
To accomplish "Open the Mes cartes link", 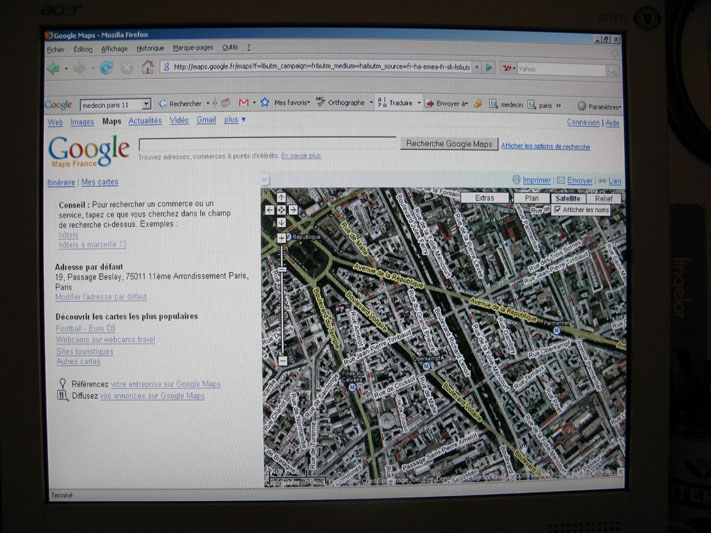I will pyautogui.click(x=100, y=182).
